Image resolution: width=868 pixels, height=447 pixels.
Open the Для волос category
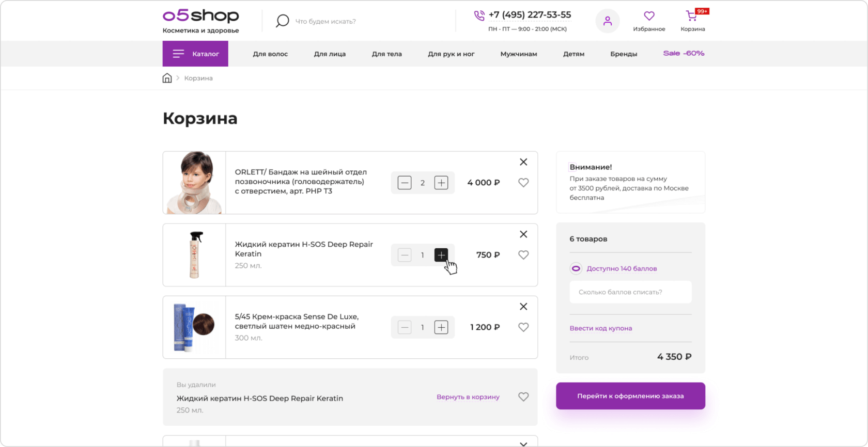pos(270,54)
